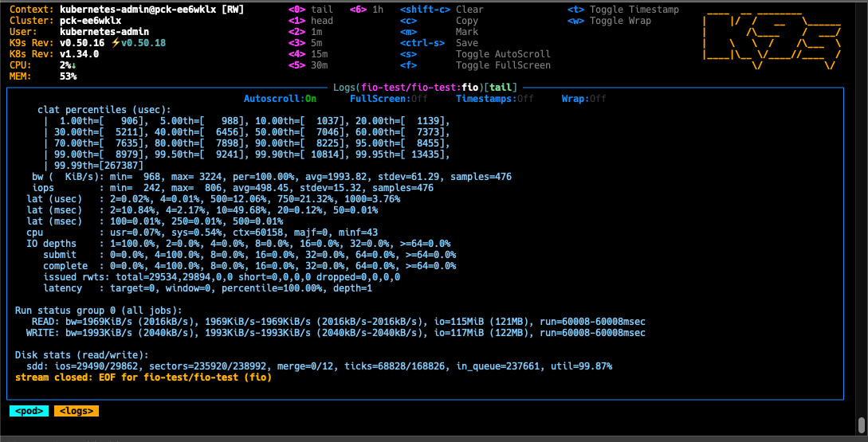
Task: Click the 'lat (usec)' distribution line
Action: coord(213,198)
